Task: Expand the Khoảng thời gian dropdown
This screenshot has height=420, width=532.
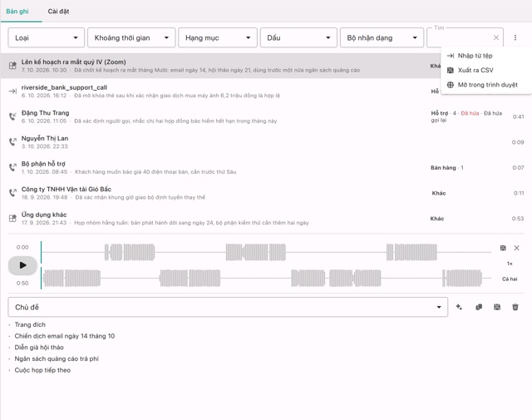Action: click(131, 37)
